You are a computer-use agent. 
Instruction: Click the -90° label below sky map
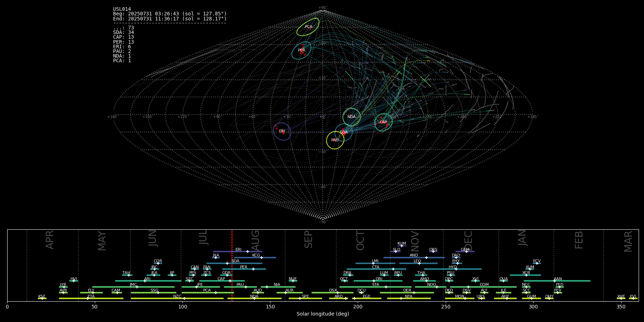pos(323,222)
